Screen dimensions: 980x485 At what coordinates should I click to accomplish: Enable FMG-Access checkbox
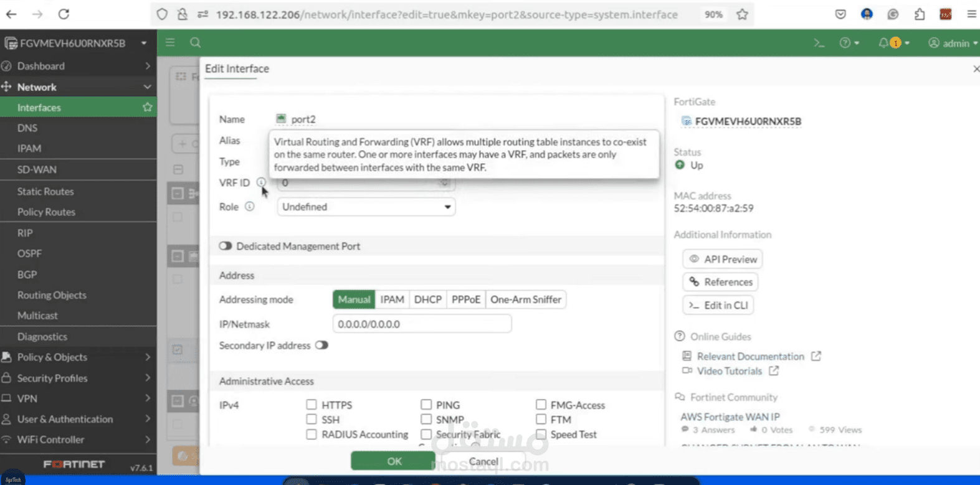[x=541, y=405]
